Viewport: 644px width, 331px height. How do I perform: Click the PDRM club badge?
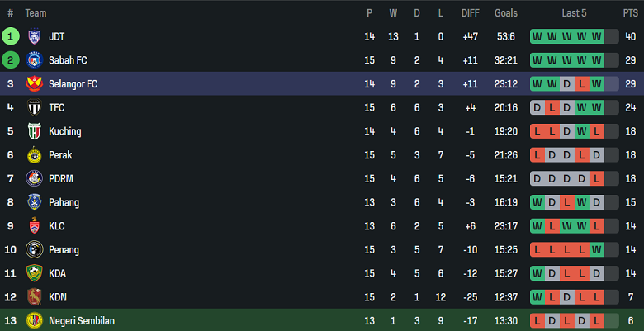(34, 178)
